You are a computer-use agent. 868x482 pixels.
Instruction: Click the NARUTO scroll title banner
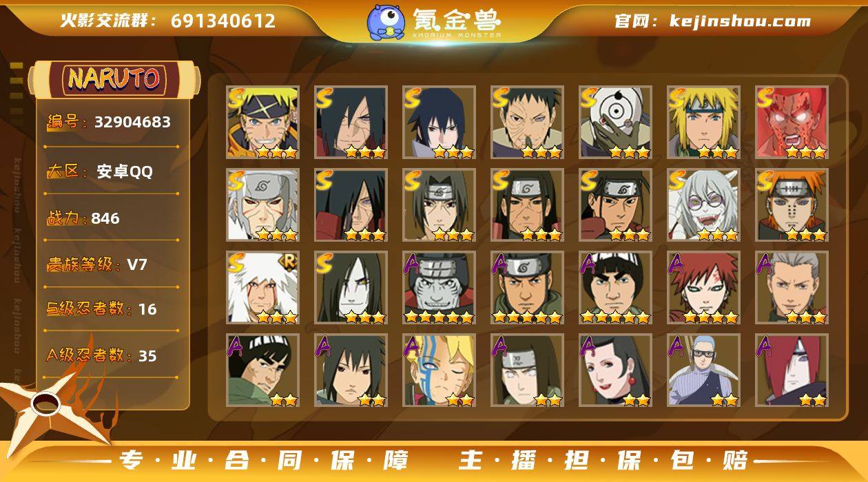(114, 79)
